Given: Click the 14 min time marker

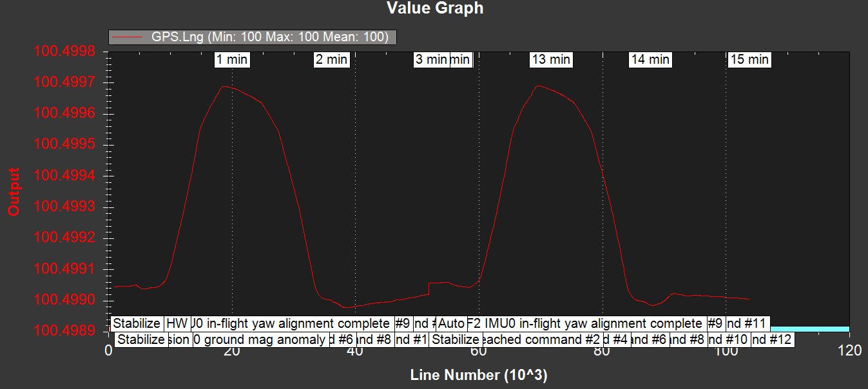Looking at the screenshot, I should point(650,60).
